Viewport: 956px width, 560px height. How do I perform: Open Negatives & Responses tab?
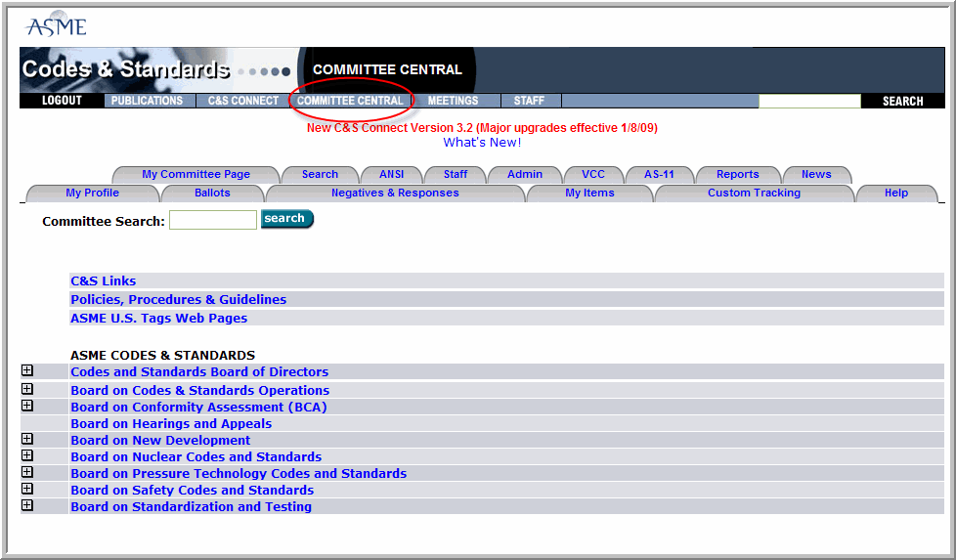[x=395, y=194]
